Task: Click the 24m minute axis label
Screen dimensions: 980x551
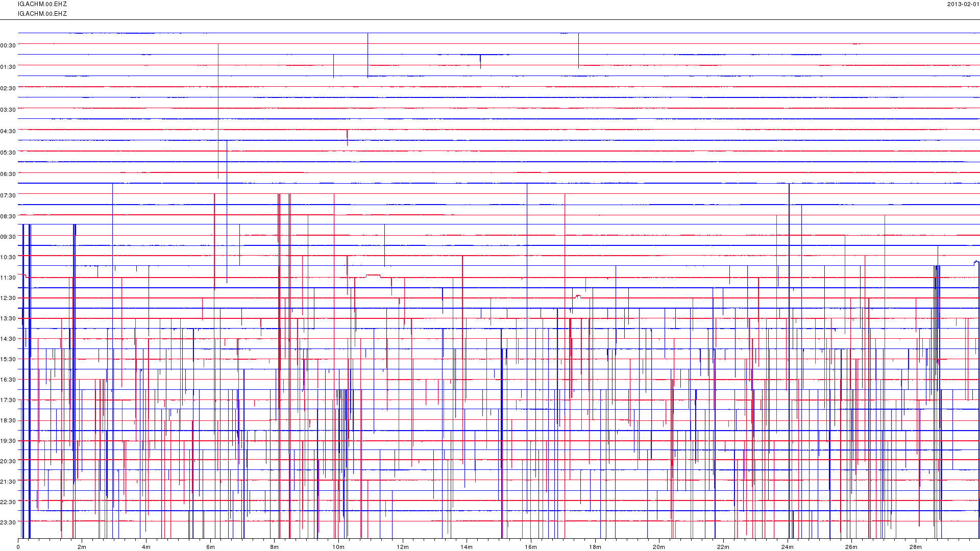Action: [788, 547]
